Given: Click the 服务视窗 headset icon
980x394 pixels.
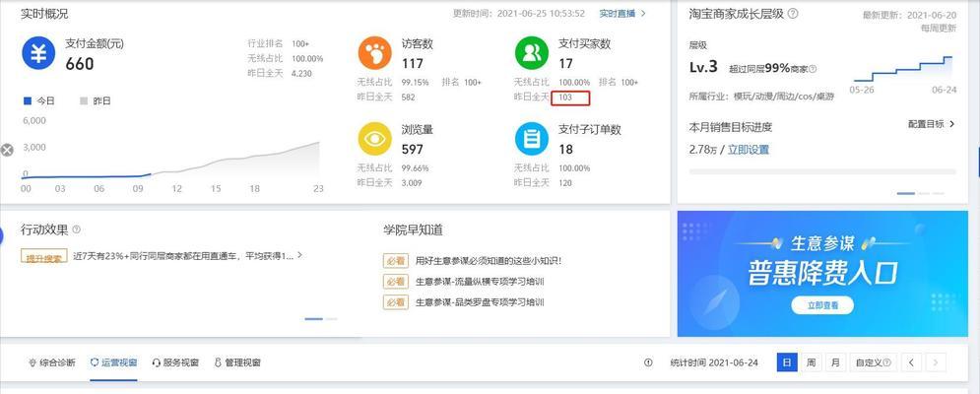Looking at the screenshot, I should [x=157, y=362].
